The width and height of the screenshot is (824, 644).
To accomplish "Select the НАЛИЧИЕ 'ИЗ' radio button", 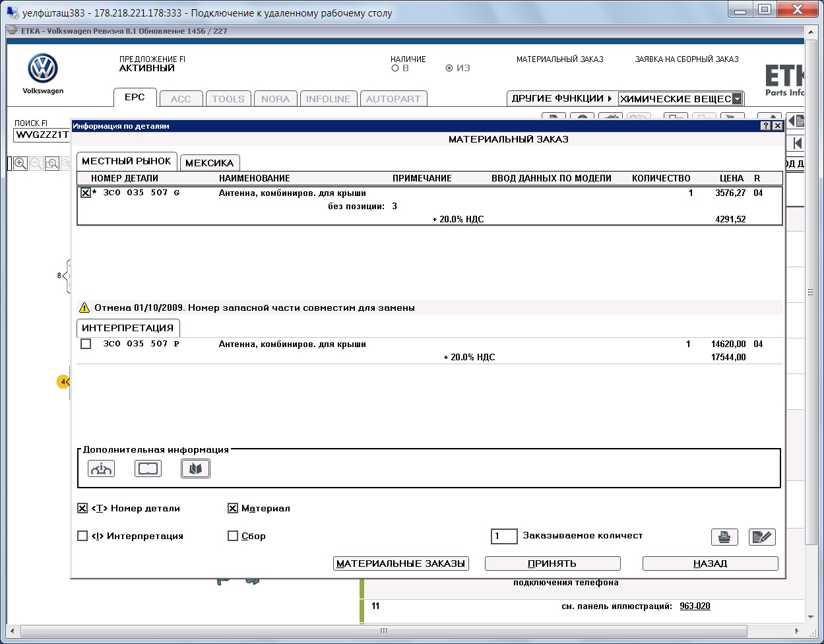I will point(449,68).
